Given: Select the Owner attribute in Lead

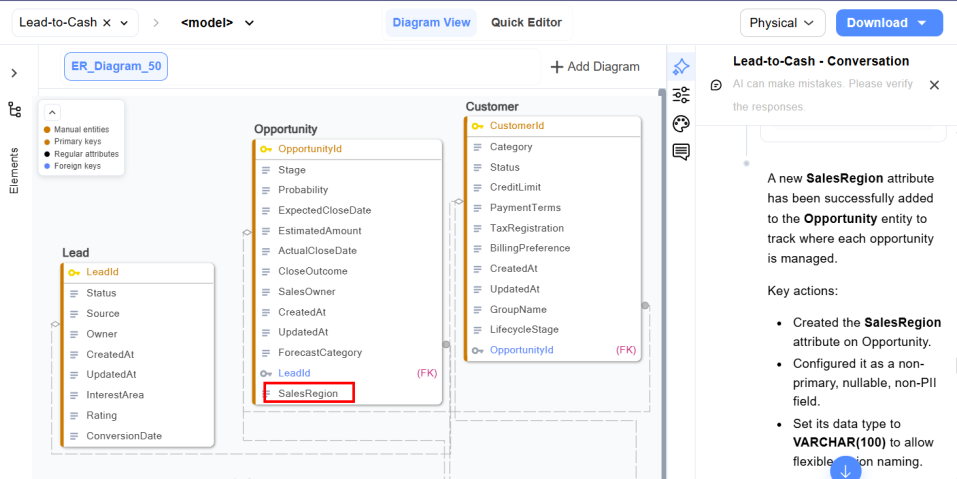Looking at the screenshot, I should (101, 334).
